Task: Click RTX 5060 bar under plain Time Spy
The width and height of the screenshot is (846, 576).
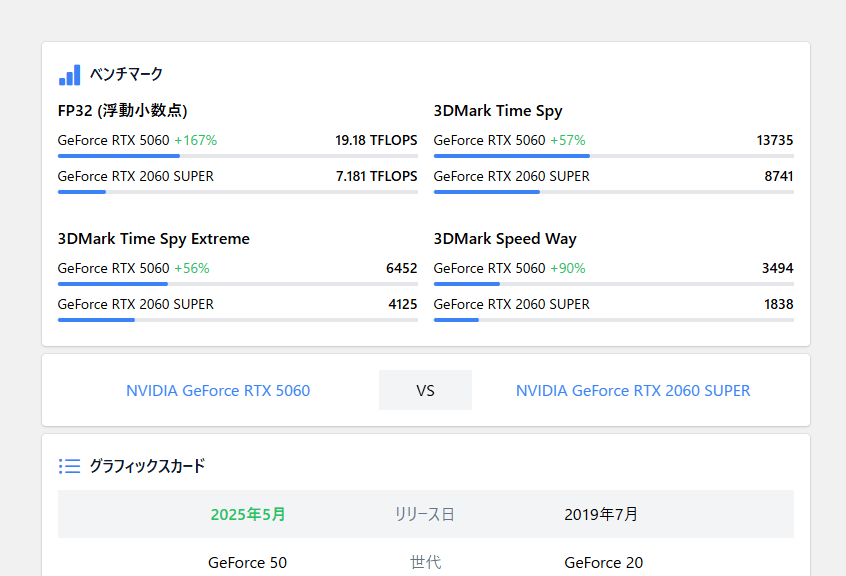Action: click(613, 156)
